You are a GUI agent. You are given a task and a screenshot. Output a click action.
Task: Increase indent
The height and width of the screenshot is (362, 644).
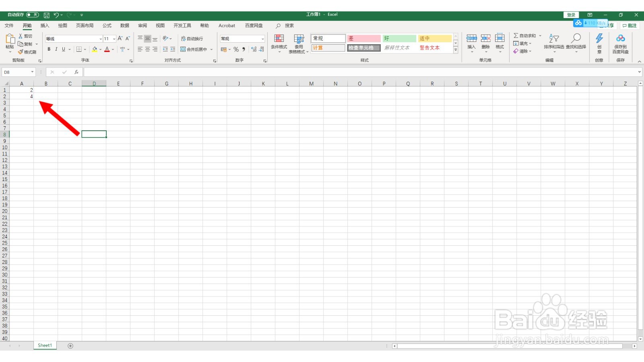click(x=173, y=49)
